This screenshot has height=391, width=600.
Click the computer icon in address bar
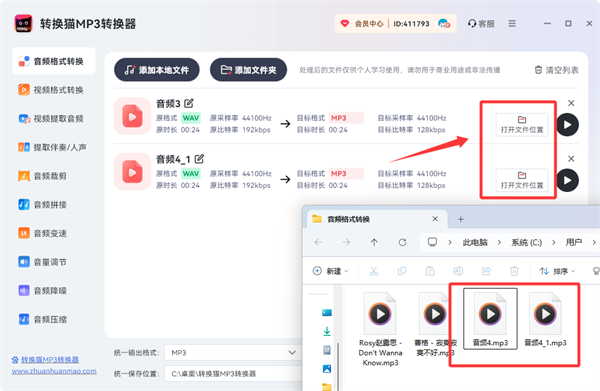[432, 242]
